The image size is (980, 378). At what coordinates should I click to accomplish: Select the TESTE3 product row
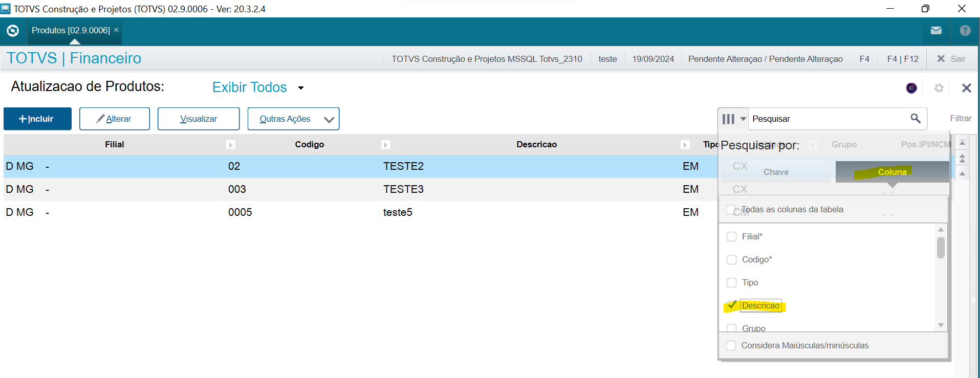click(x=360, y=189)
